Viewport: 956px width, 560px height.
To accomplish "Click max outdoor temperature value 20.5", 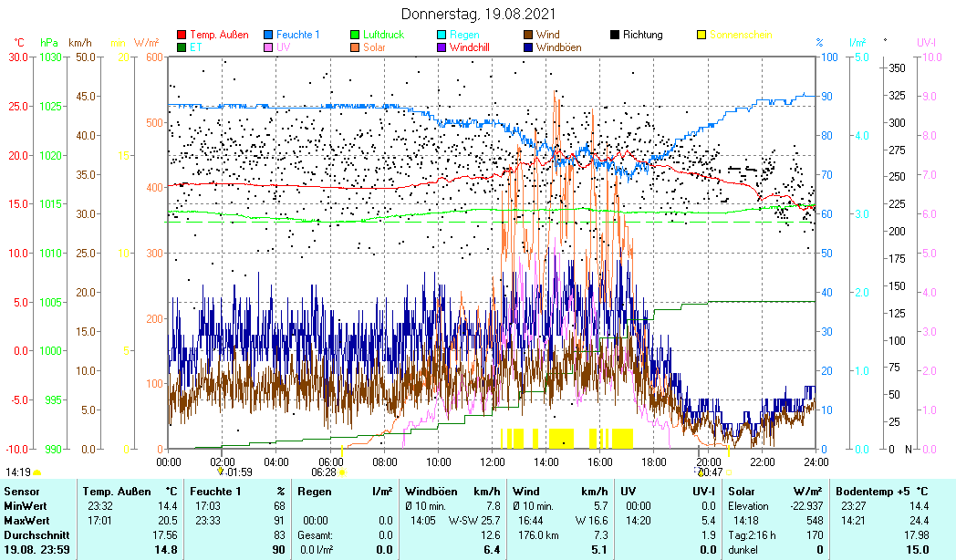I will [x=167, y=521].
